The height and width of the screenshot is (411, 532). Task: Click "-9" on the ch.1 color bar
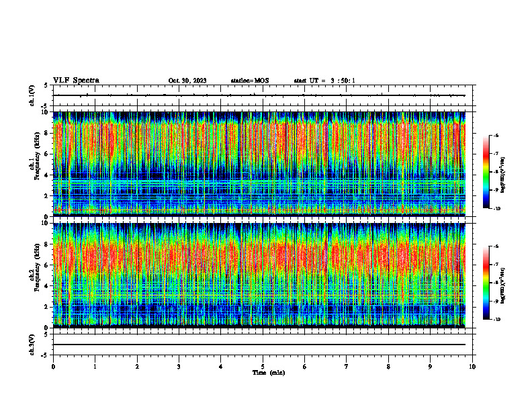[x=496, y=190]
